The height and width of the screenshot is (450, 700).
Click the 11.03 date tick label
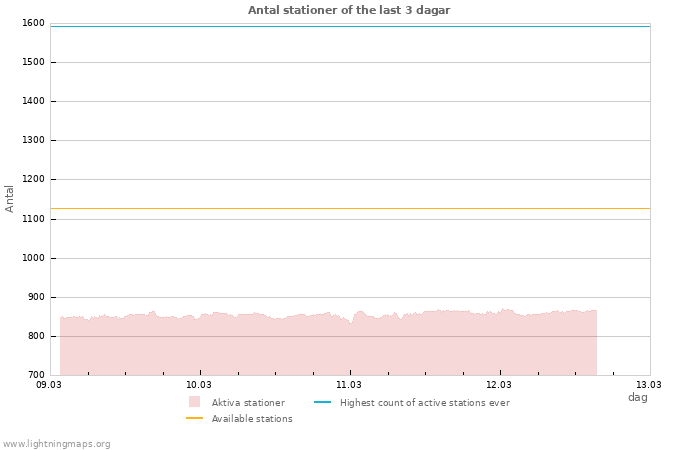[349, 384]
